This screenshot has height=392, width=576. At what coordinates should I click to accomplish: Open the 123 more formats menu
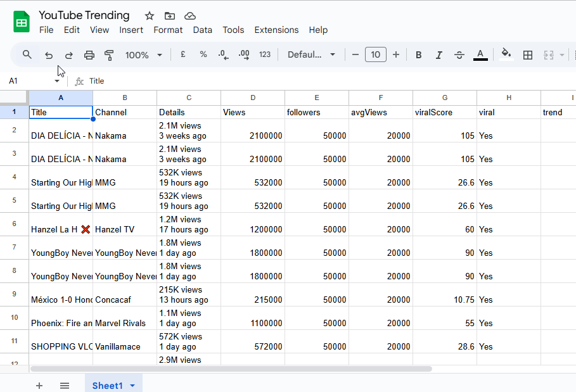265,54
